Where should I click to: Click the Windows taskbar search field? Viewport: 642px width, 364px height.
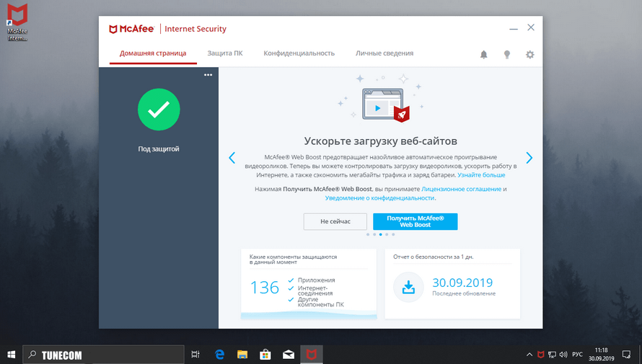[x=103, y=355]
